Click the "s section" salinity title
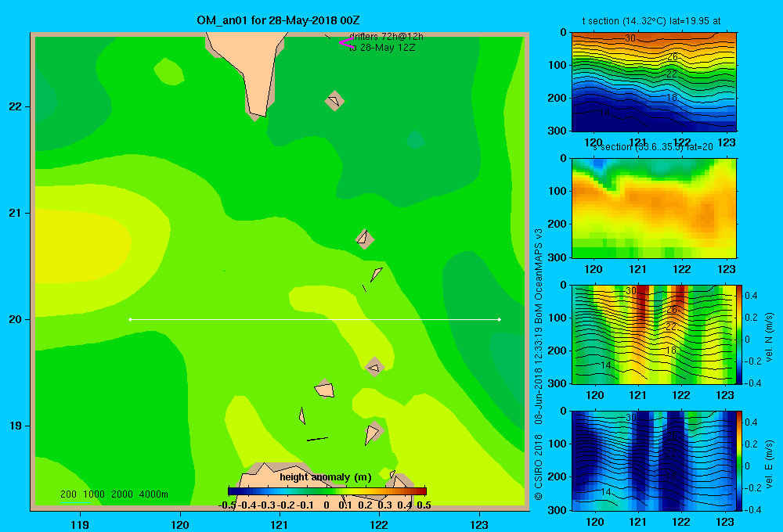783x532 pixels. (x=653, y=147)
